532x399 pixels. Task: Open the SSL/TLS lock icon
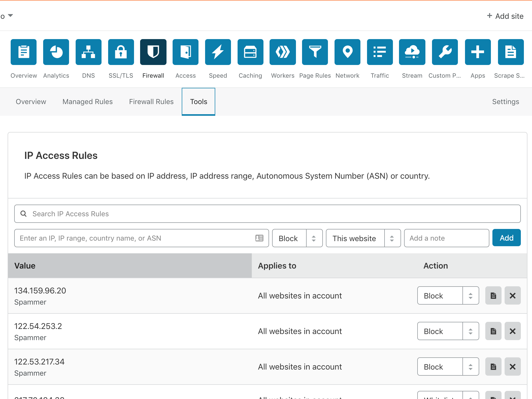[121, 52]
